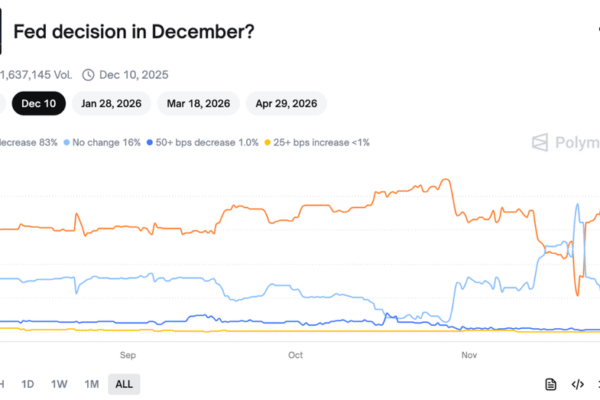Open the Mar 18, 2026 tab
Screen dimensions: 600x400
(200, 103)
